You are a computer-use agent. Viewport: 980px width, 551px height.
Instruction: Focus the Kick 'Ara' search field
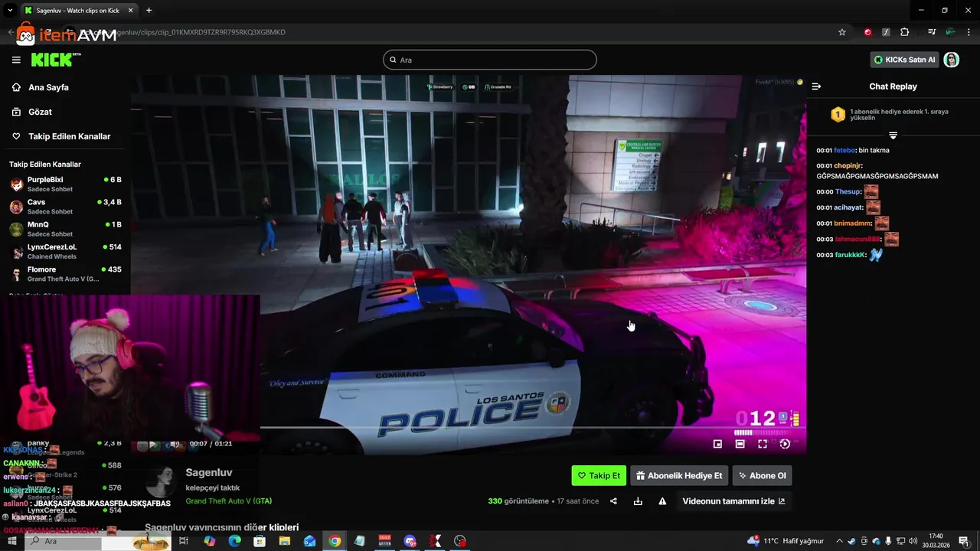click(490, 60)
